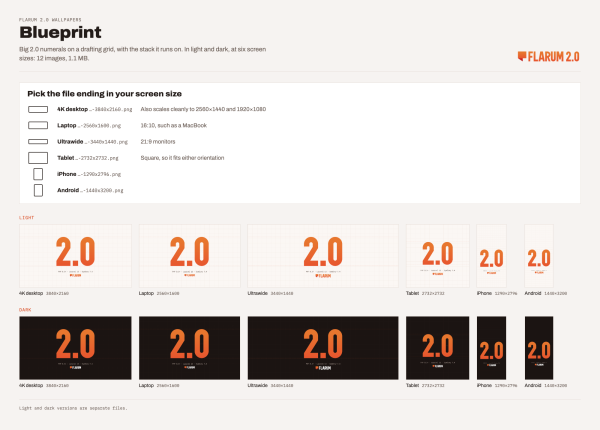Open the light Ultrawide wallpaper thumbnail
600x430 pixels.
click(x=323, y=256)
